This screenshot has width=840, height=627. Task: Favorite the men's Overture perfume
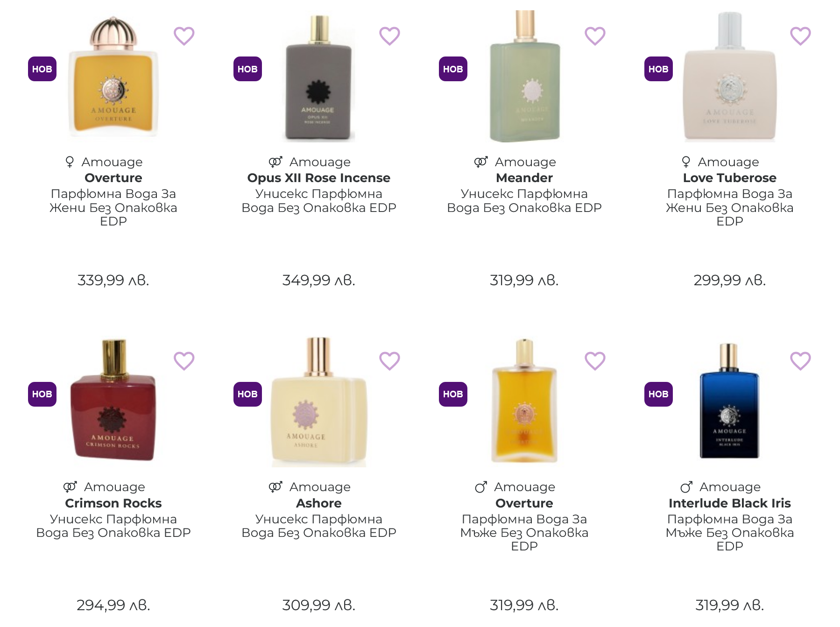[595, 361]
